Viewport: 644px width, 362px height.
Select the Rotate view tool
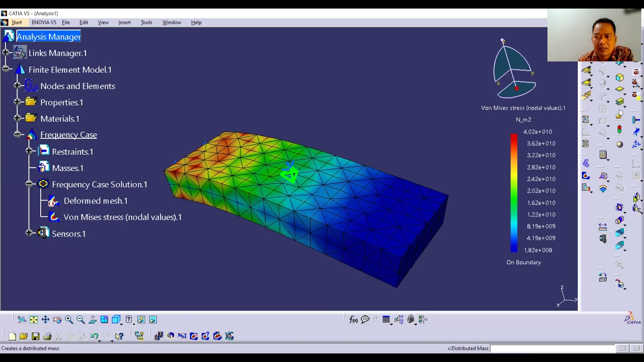[x=57, y=320]
